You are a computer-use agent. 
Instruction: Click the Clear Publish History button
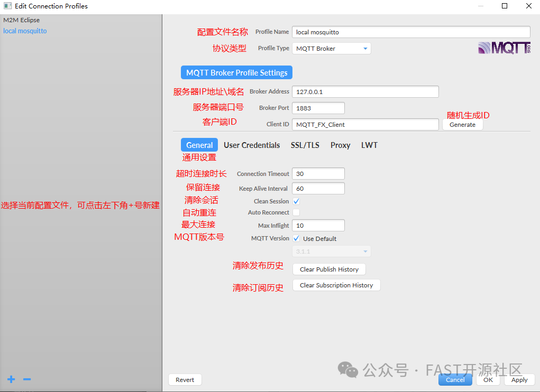(x=329, y=269)
